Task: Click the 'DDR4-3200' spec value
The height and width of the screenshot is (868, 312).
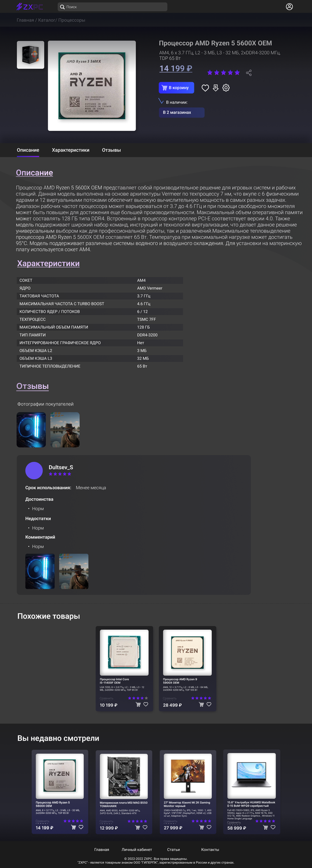Action: (148, 335)
